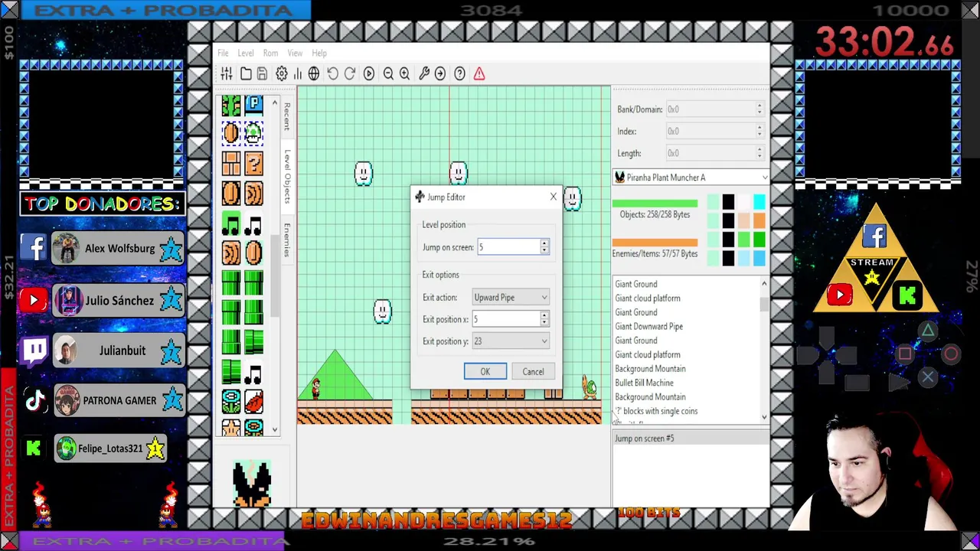The image size is (980, 551).
Task: Click the Twitch logo in stream overlay
Action: click(34, 351)
